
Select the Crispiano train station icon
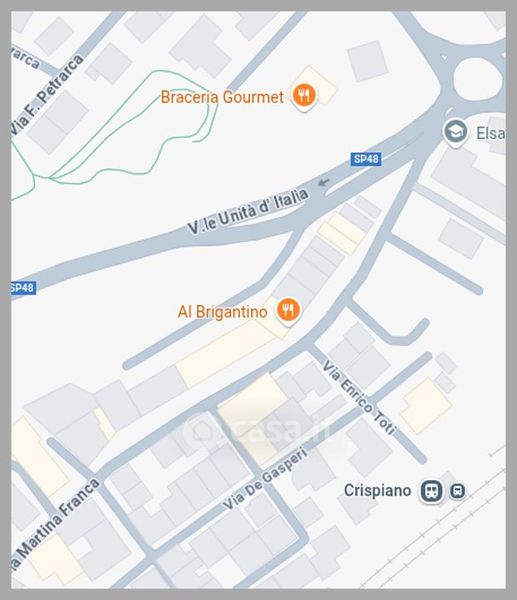[x=432, y=491]
